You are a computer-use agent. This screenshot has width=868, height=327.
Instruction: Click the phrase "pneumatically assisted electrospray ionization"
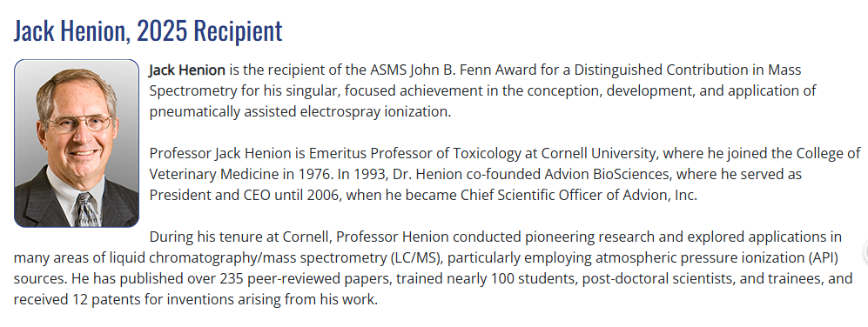point(299,112)
